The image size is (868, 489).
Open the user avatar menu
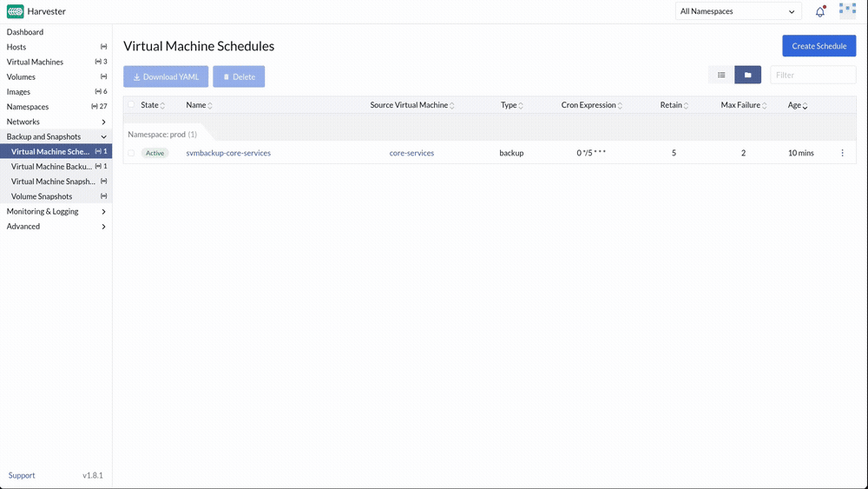[x=847, y=11]
